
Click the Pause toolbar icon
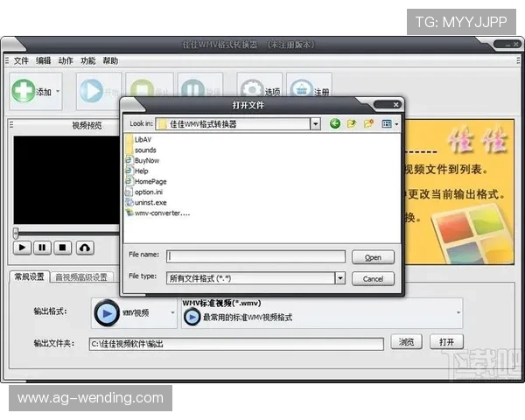tap(192, 88)
